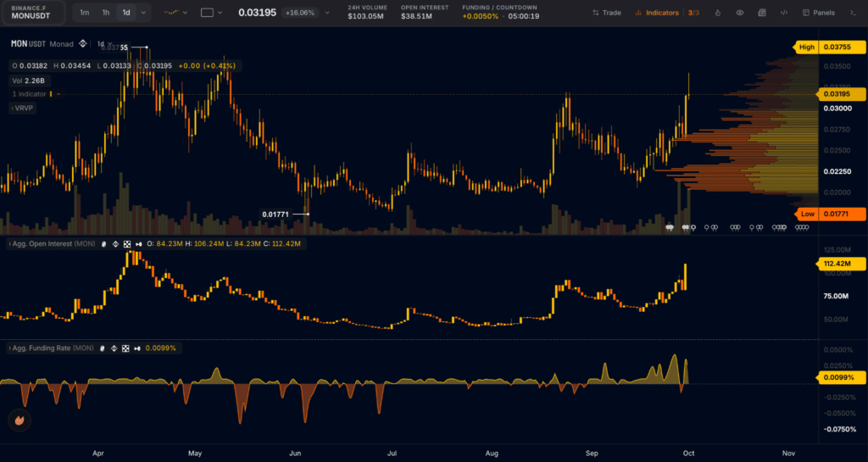
Task: Click the Vol 2.26B label
Action: 28,81
